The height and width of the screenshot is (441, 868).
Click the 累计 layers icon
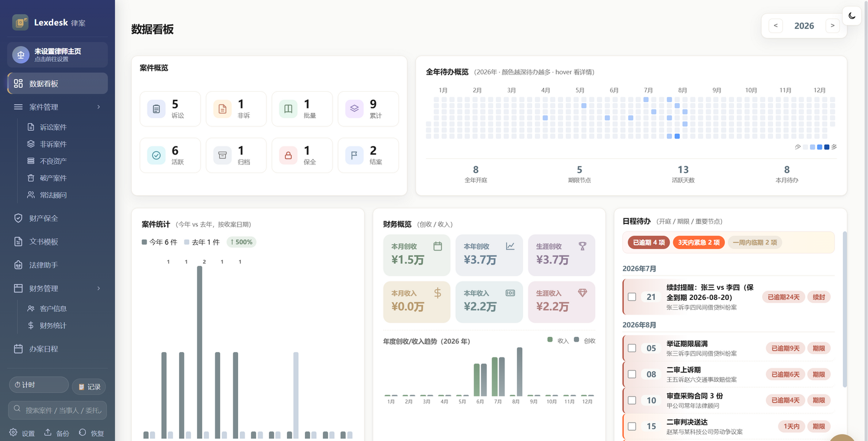pyautogui.click(x=354, y=109)
